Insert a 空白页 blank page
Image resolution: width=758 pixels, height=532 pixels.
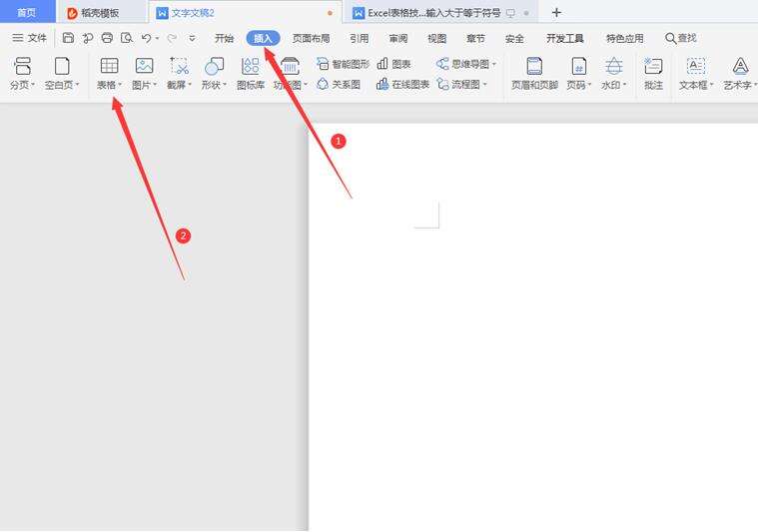coord(62,66)
